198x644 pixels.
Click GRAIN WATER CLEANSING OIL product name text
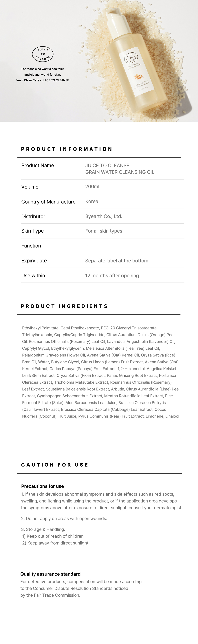click(x=120, y=172)
